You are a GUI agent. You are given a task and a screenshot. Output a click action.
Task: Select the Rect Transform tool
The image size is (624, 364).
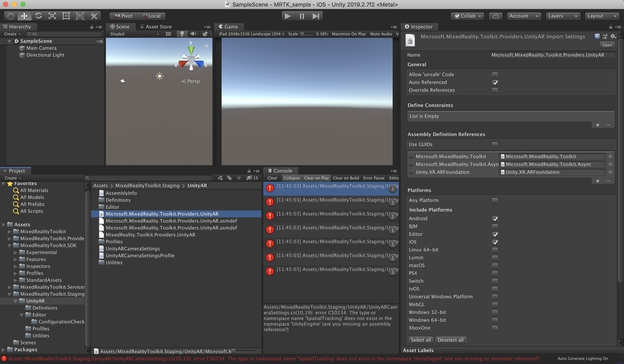[x=66, y=16]
